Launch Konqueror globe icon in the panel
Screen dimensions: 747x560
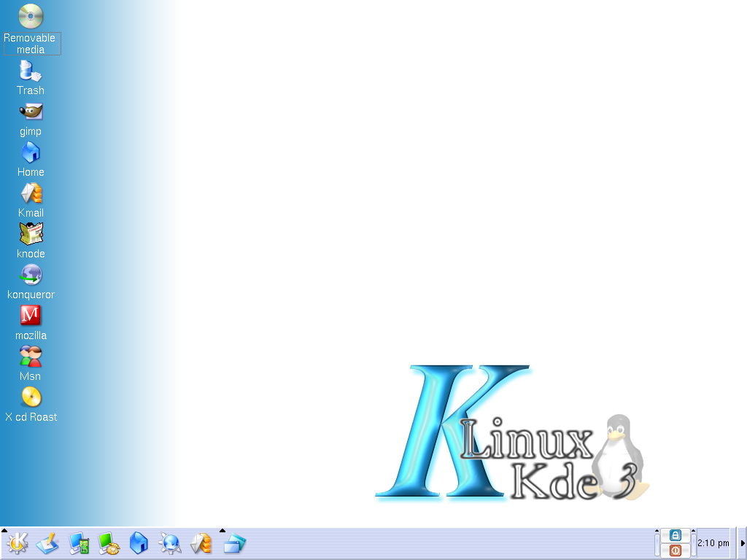[x=170, y=544]
